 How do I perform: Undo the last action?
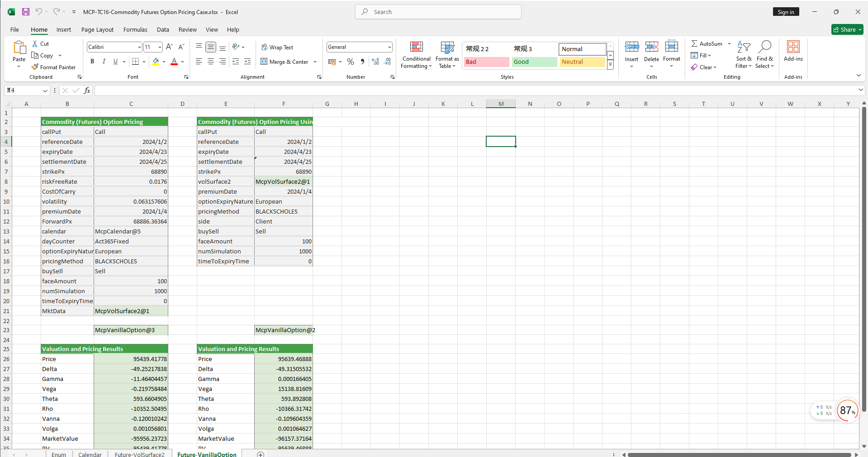(x=39, y=12)
